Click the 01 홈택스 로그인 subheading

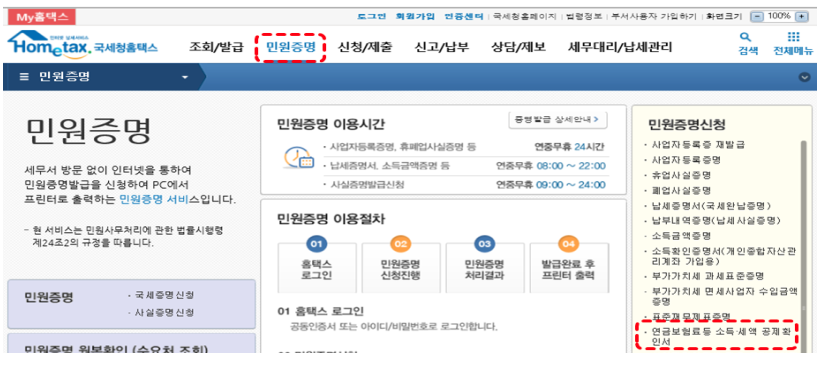click(321, 311)
